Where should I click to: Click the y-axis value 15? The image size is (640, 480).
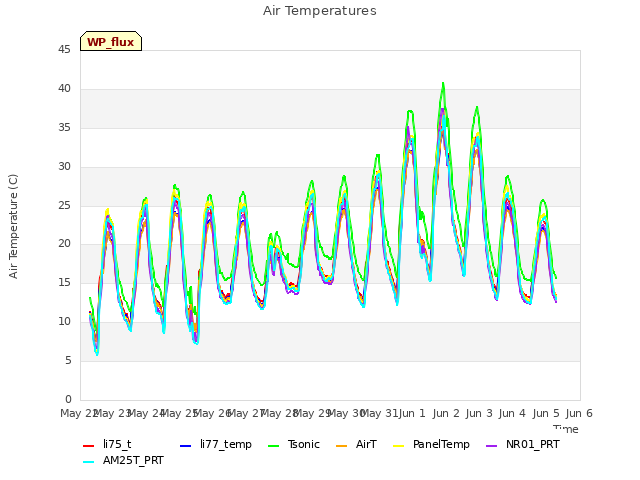point(64,282)
